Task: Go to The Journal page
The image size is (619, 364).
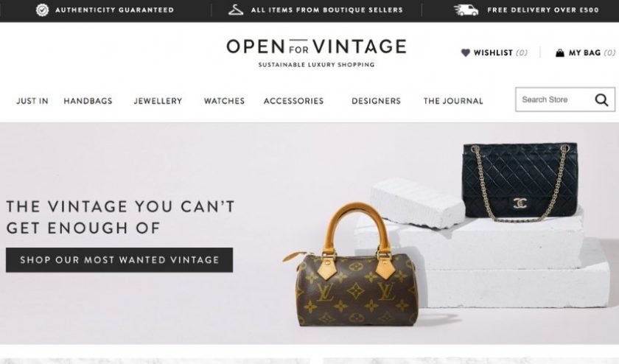Action: (x=453, y=101)
